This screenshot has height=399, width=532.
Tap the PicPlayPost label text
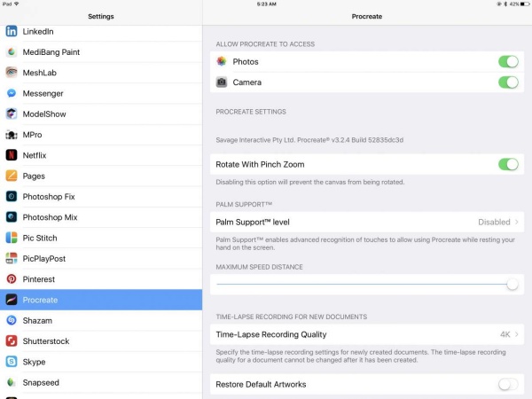[x=44, y=259]
